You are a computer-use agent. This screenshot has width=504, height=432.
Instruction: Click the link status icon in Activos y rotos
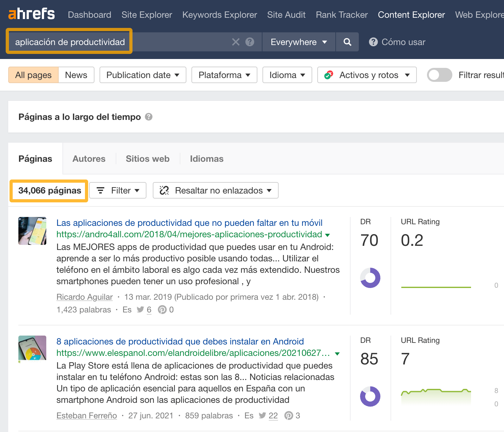click(329, 75)
